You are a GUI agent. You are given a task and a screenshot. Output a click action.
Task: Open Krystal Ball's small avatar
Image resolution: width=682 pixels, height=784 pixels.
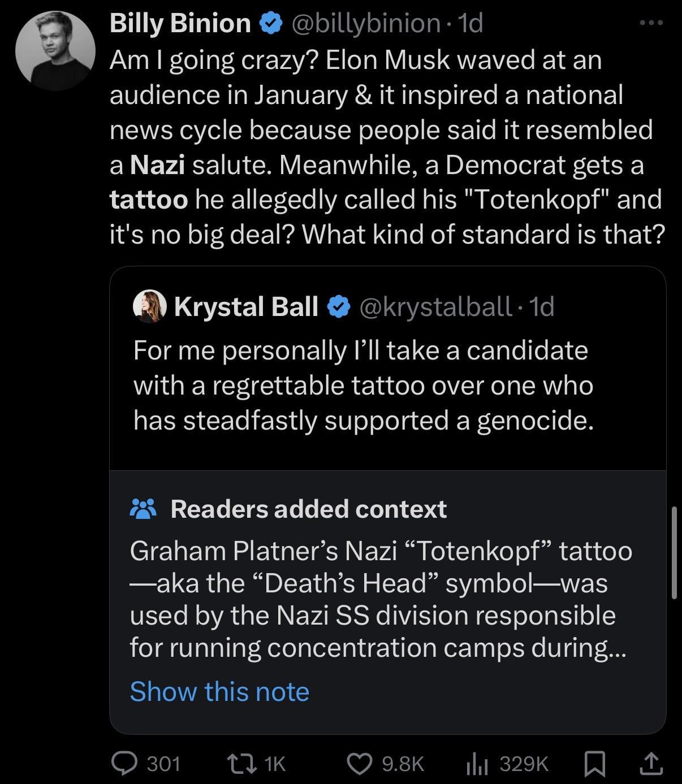149,306
